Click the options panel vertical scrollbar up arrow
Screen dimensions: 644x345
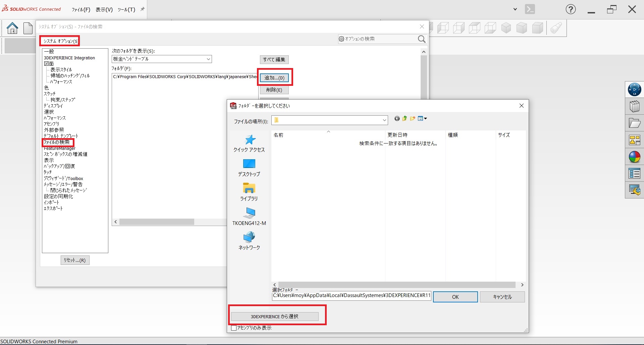424,52
